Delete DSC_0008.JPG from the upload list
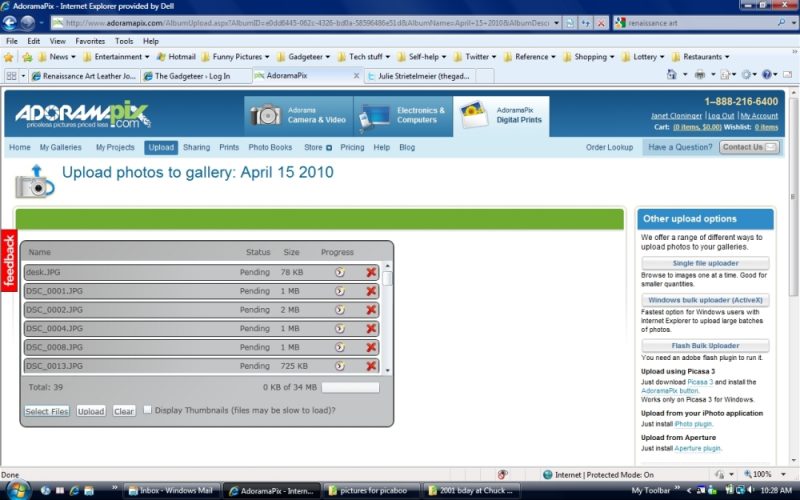The width and height of the screenshot is (800, 500). (x=371, y=347)
